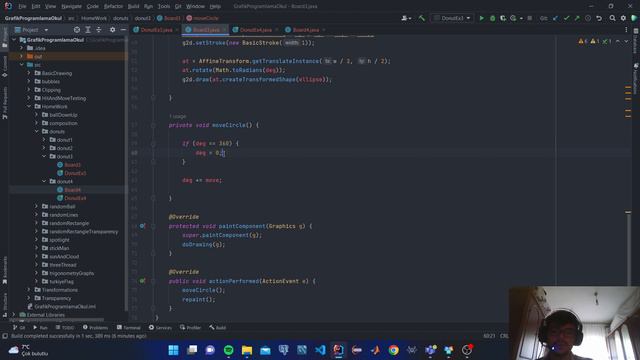Click the Stop square icon
The height and width of the screenshot is (360, 640).
530,18
